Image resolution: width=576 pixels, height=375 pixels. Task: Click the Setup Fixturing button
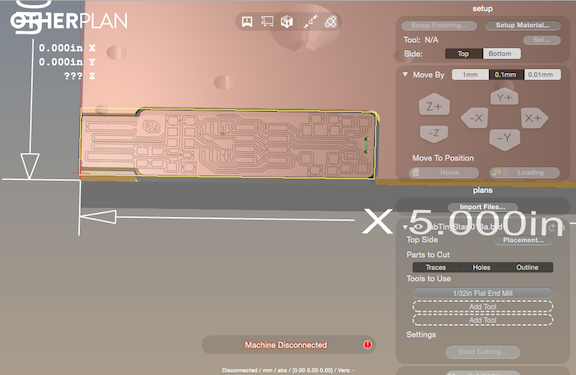[439, 25]
